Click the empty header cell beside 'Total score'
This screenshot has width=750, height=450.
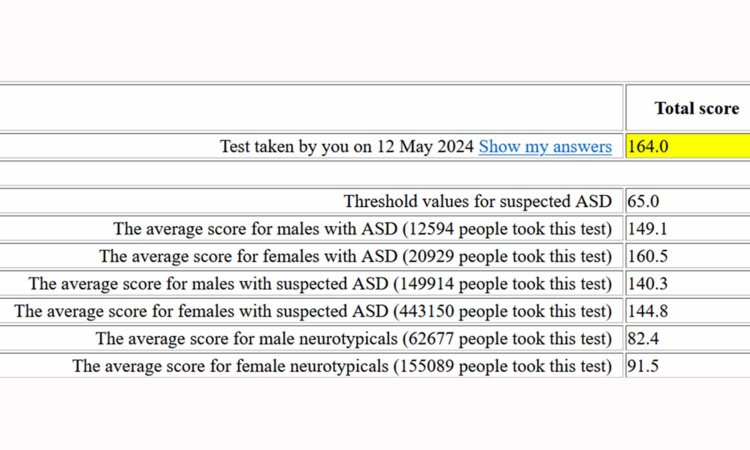pos(310,108)
